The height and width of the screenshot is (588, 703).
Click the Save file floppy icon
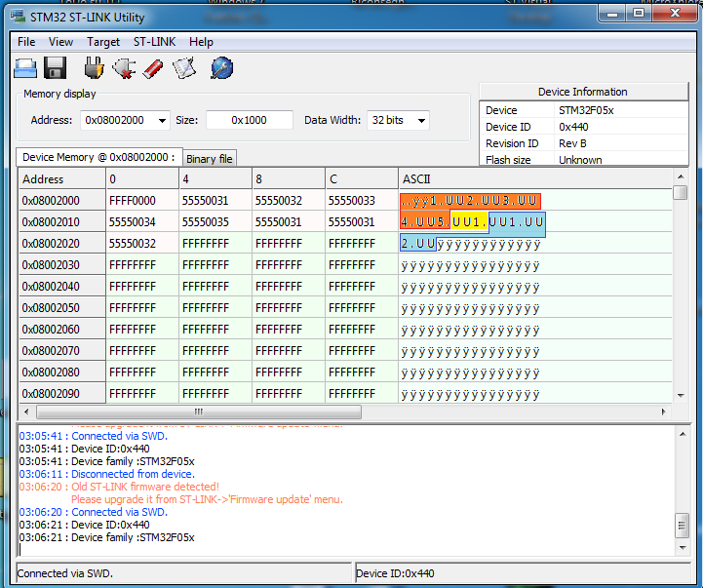click(56, 68)
